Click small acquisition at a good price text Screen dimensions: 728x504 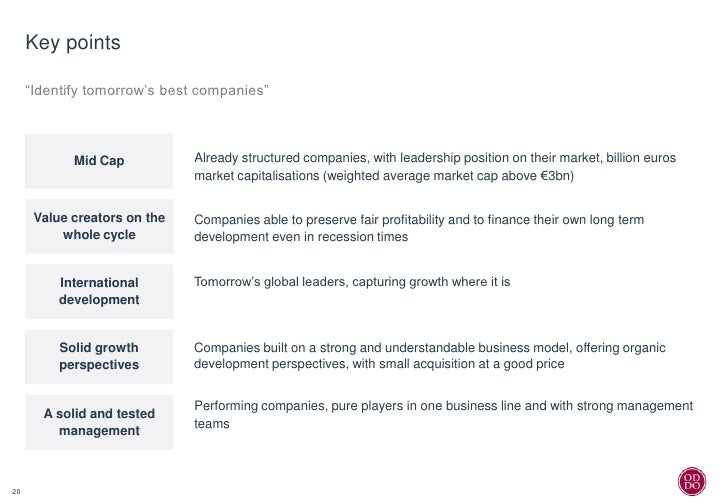coord(472,364)
